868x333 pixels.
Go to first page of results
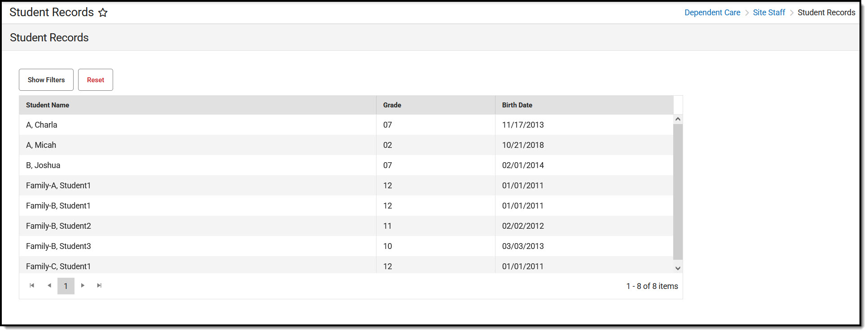click(32, 285)
